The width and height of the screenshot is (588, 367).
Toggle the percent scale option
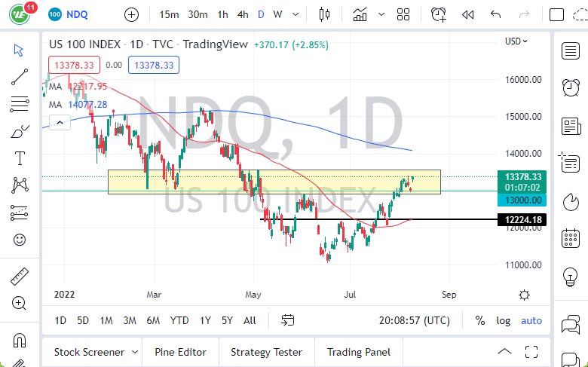pyautogui.click(x=480, y=320)
